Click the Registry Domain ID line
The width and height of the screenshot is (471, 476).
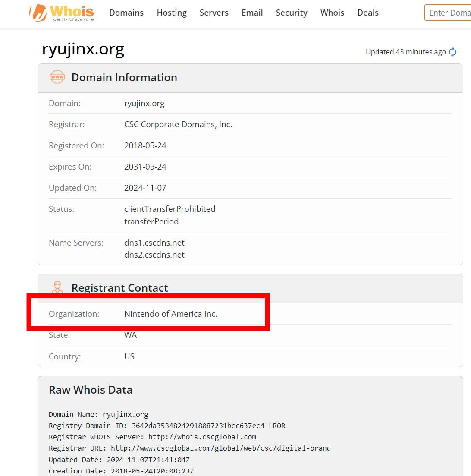[x=167, y=426]
